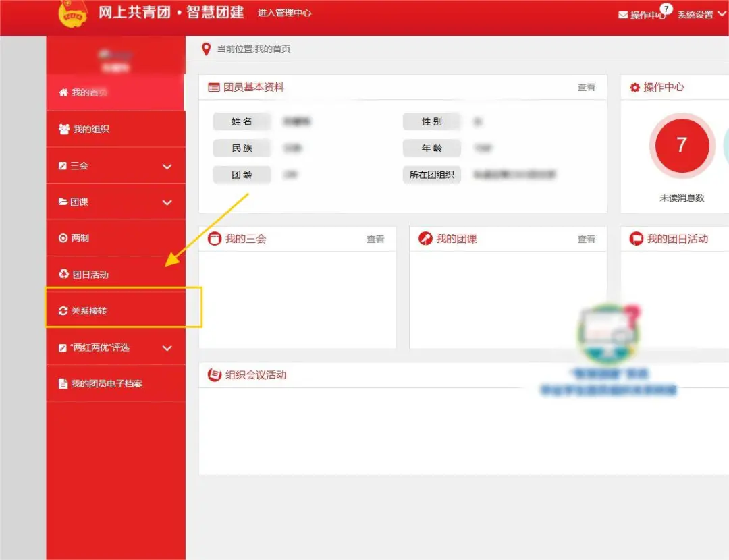Click 查看 in 团员基本资料 panel
Viewport: 729px width, 560px height.
587,87
